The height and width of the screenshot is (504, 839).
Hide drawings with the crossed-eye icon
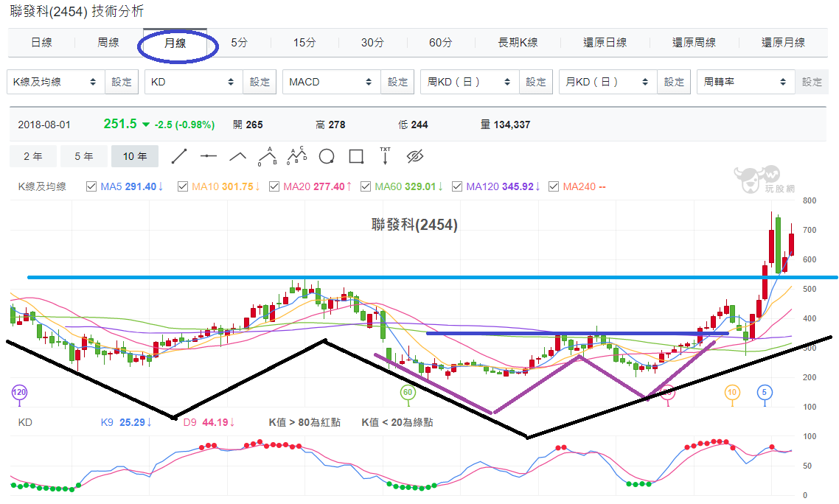[x=414, y=156]
